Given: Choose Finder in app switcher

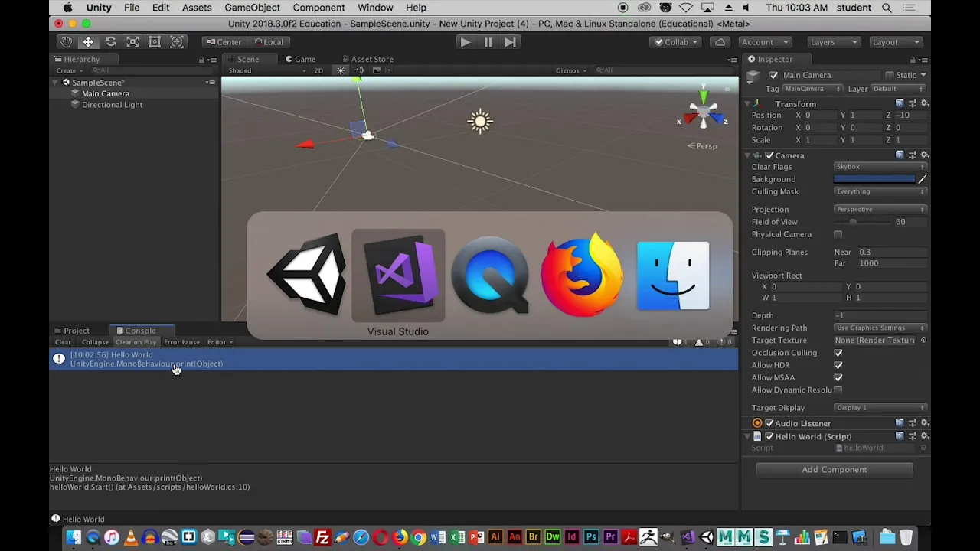Looking at the screenshot, I should pos(673,275).
